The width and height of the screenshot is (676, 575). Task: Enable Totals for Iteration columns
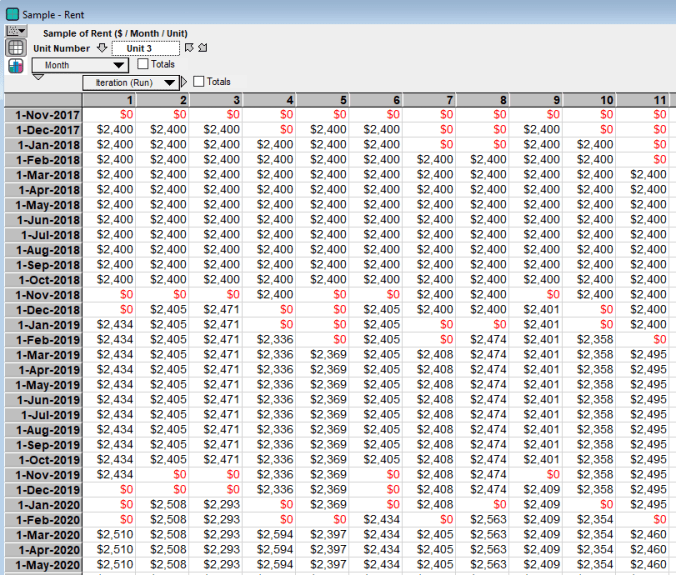click(x=199, y=81)
